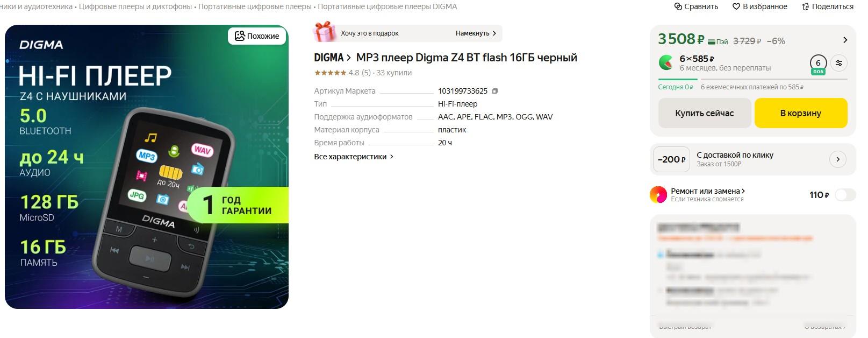Click the gift box icon

pyautogui.click(x=325, y=32)
